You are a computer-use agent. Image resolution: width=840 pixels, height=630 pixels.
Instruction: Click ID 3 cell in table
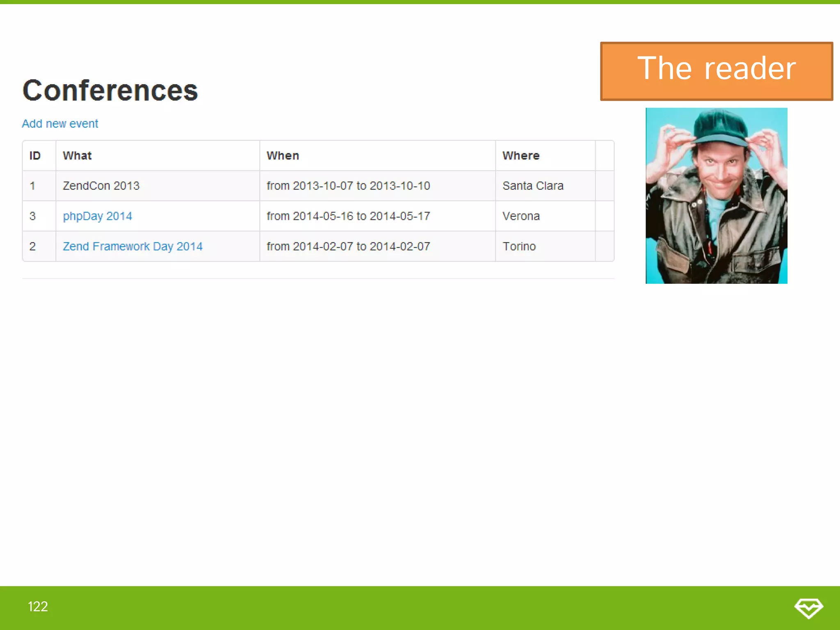33,216
